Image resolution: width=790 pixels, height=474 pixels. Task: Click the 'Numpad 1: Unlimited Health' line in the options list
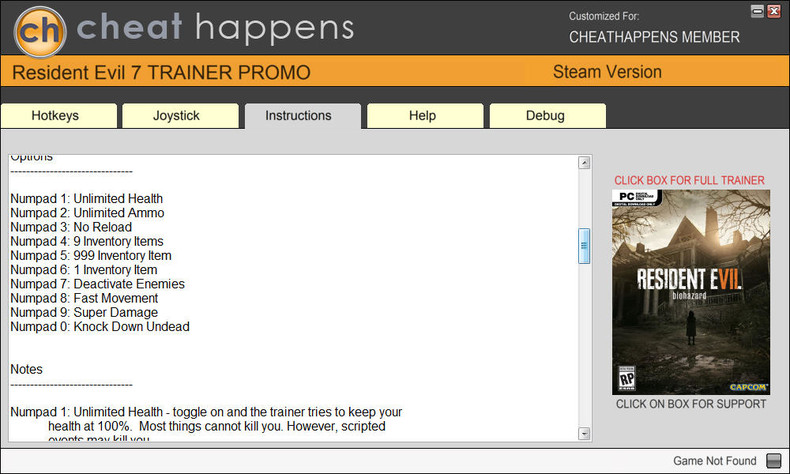(x=87, y=198)
